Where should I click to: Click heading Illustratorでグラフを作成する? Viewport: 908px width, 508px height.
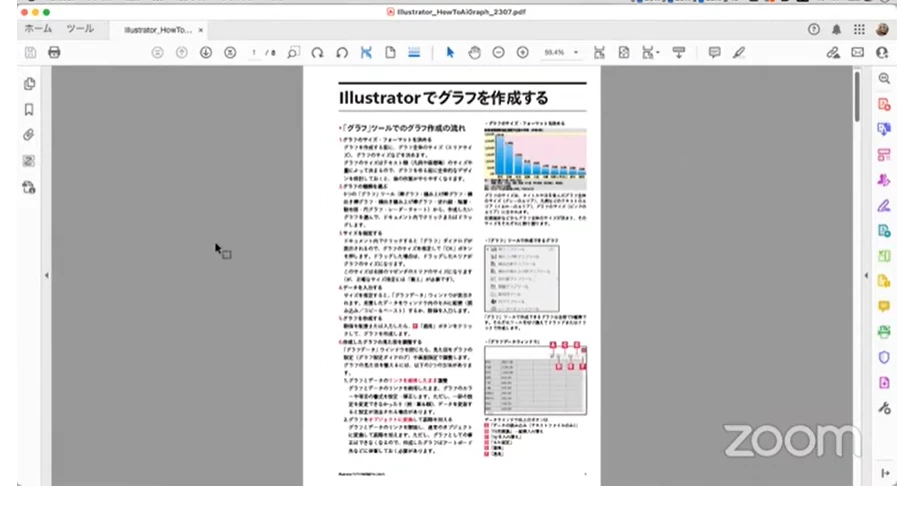(x=444, y=98)
